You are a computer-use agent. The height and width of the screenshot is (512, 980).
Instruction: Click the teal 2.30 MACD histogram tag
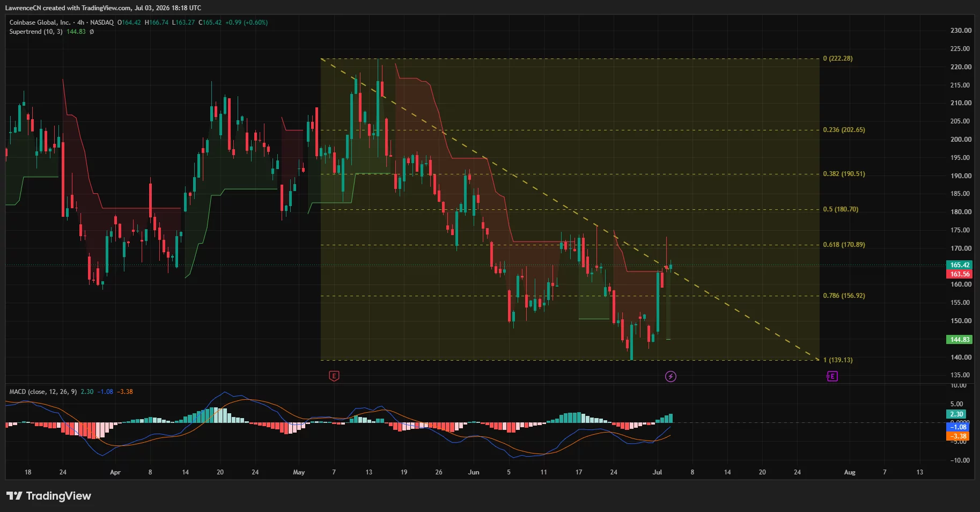(x=956, y=414)
